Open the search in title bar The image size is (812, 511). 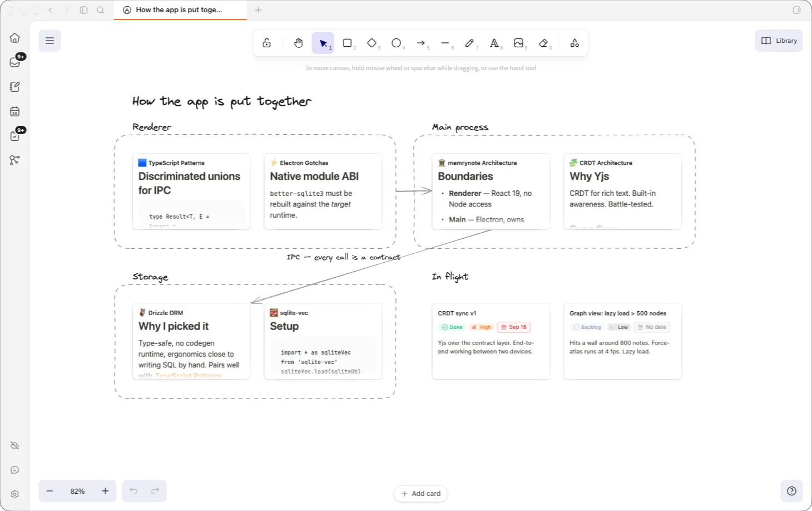[101, 10]
